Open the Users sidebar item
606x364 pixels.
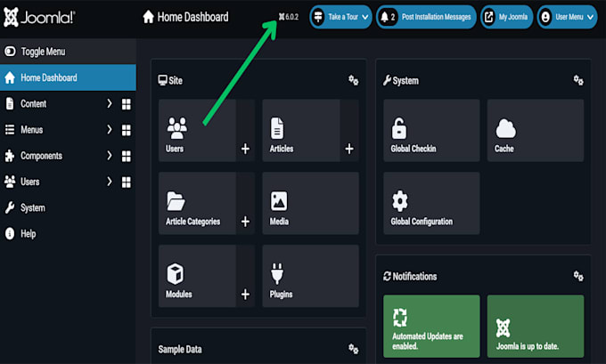29,182
